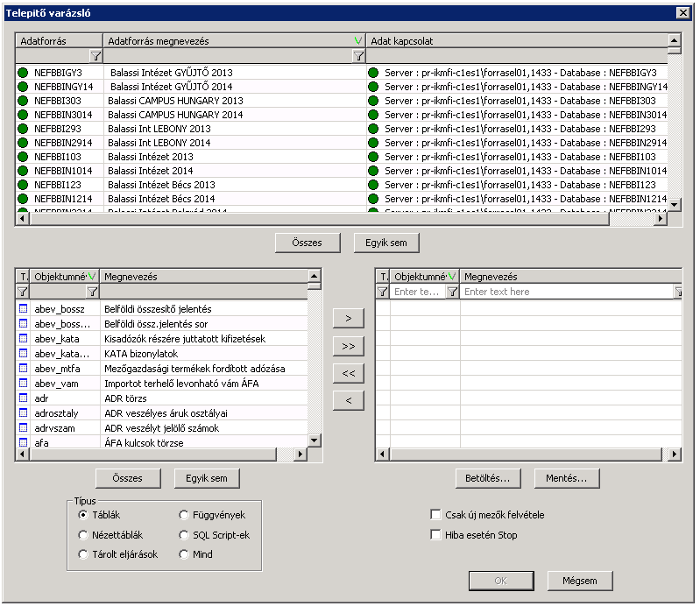Click table icon next to abev_kata
700x606 pixels.
23,338
